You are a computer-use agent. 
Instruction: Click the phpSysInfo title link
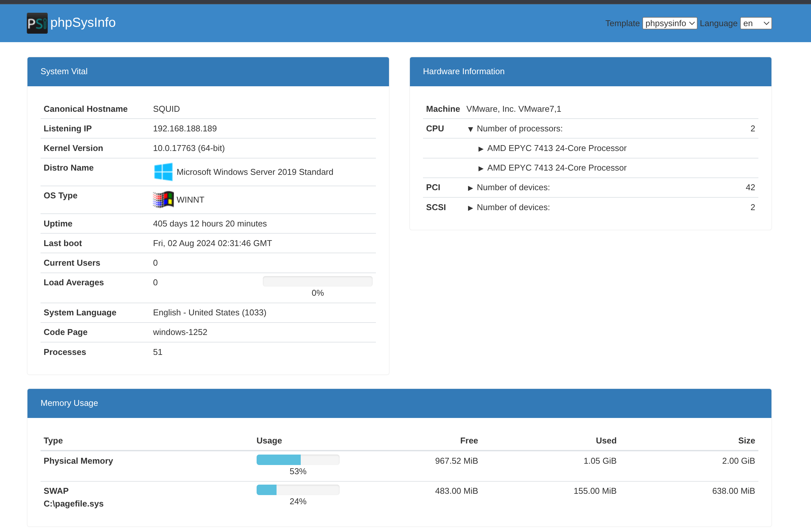click(83, 23)
